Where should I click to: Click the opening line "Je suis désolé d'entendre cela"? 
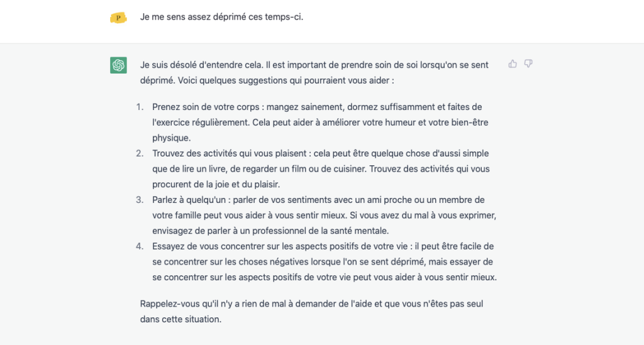point(201,65)
